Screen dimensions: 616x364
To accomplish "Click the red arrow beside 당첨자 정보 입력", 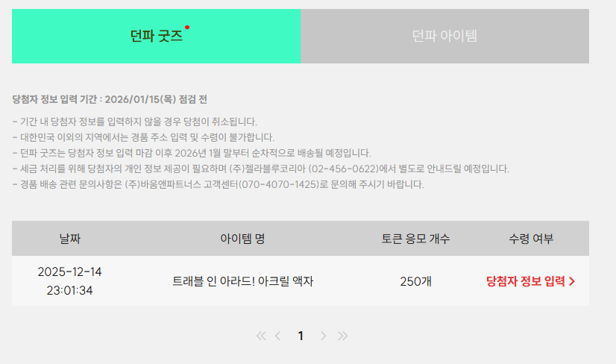I will pyautogui.click(x=572, y=281).
